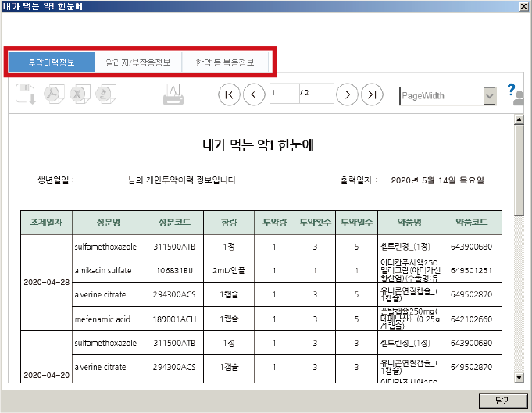Screen dimensions: 532x413
Task: Go to the first page
Action: tap(229, 94)
